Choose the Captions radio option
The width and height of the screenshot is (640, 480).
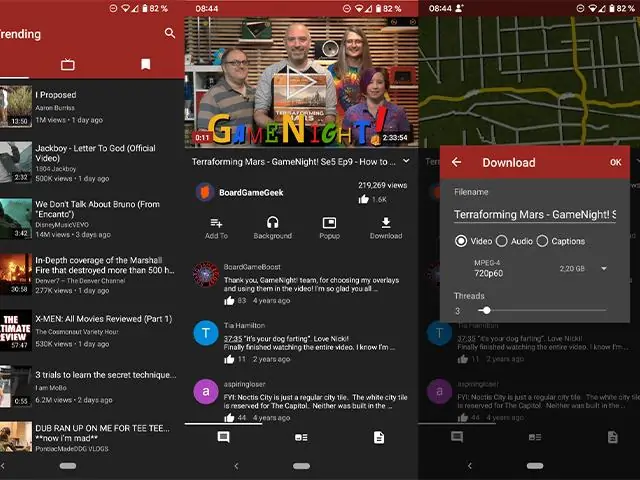pos(543,241)
